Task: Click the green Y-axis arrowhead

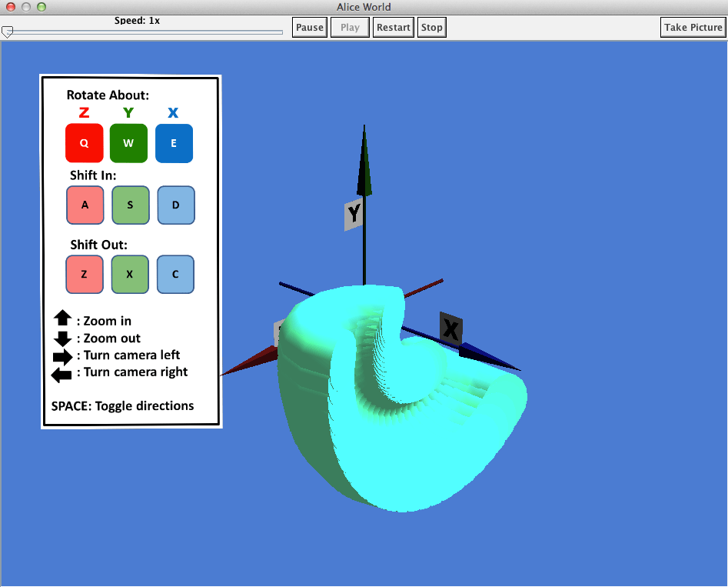Action: click(364, 160)
